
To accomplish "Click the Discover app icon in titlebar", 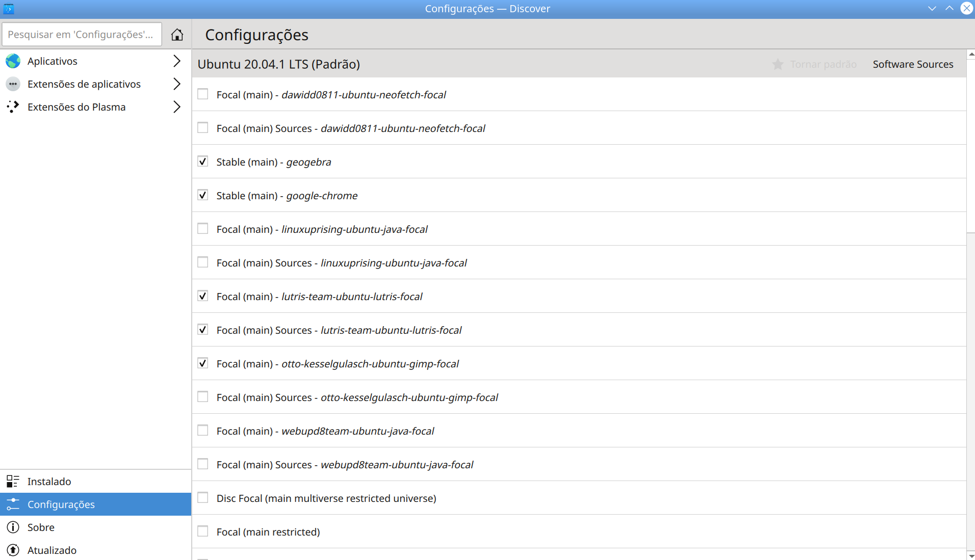I will (x=9, y=9).
